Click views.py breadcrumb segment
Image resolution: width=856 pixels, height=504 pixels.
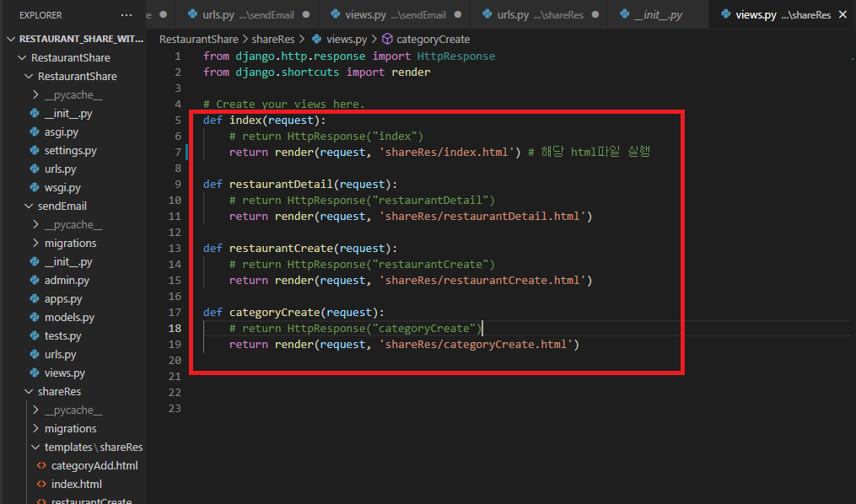(x=347, y=40)
